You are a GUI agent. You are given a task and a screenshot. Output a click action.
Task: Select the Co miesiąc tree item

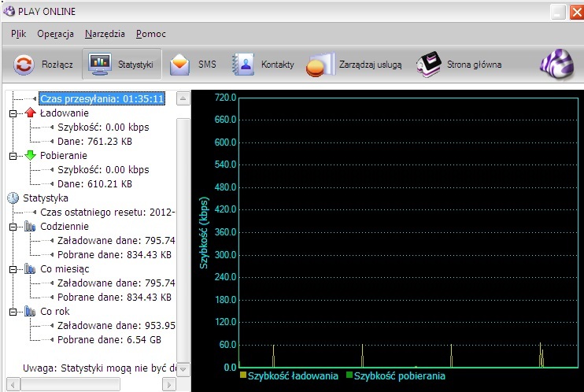tap(65, 268)
